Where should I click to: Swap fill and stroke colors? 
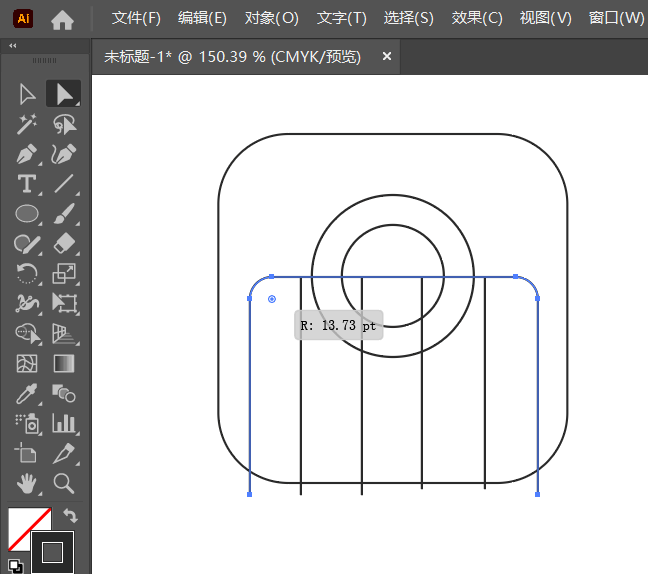click(x=70, y=516)
